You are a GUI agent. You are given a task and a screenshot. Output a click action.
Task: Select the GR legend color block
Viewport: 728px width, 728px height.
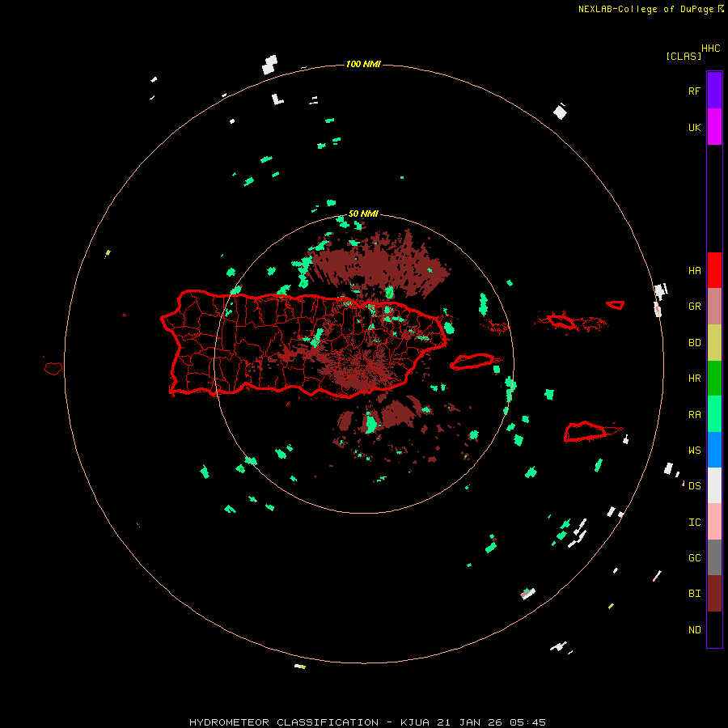(x=714, y=307)
